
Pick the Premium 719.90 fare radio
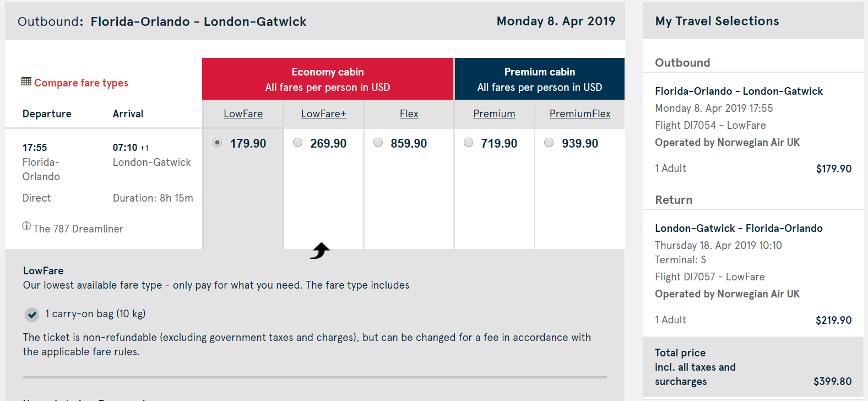pos(469,143)
